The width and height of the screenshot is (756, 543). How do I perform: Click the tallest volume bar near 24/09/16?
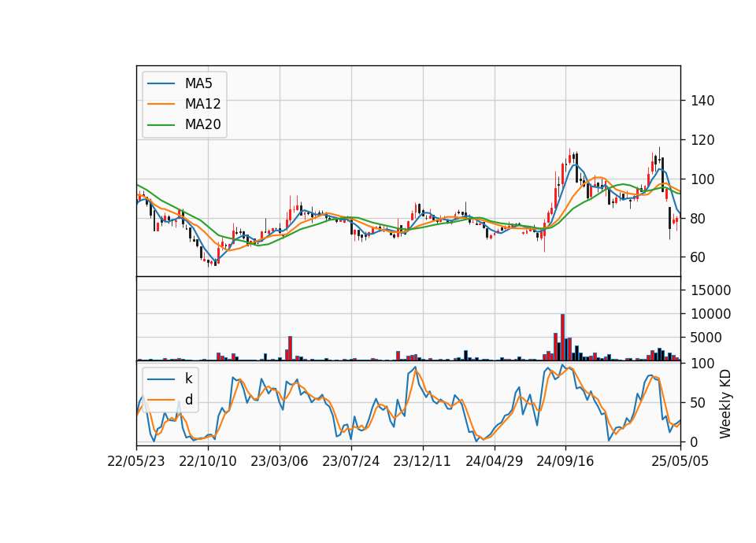(562, 338)
